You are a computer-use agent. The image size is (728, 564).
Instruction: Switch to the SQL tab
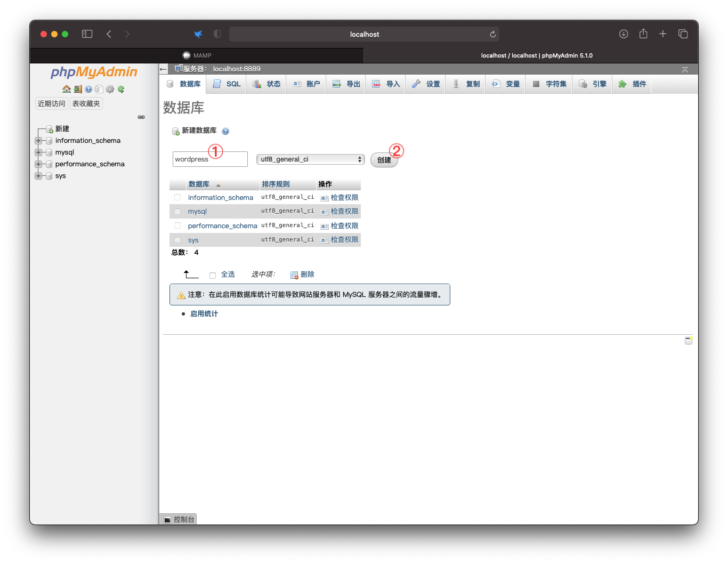point(227,84)
